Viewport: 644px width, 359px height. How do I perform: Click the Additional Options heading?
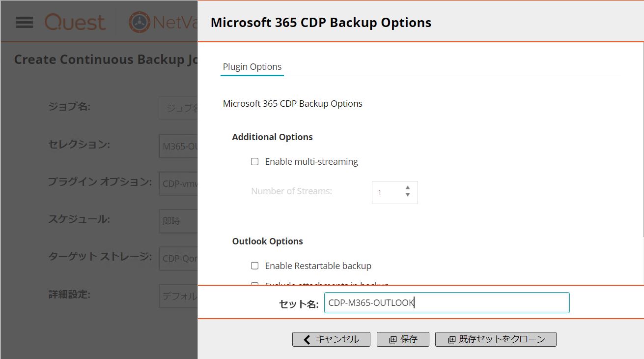click(x=272, y=137)
